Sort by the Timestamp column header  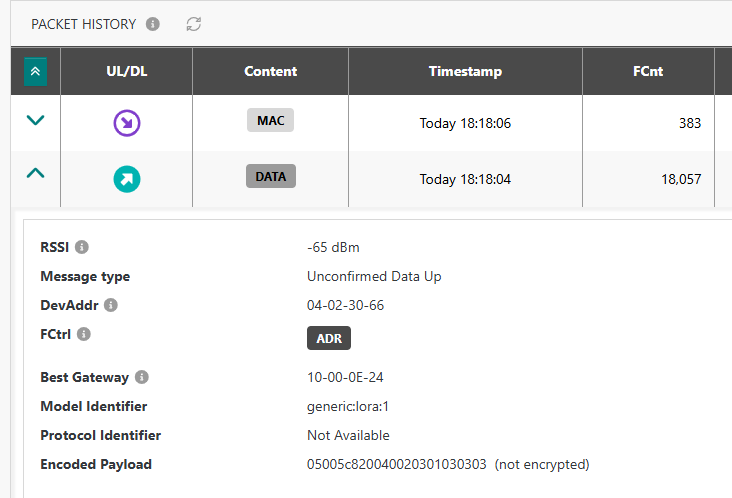pos(465,71)
